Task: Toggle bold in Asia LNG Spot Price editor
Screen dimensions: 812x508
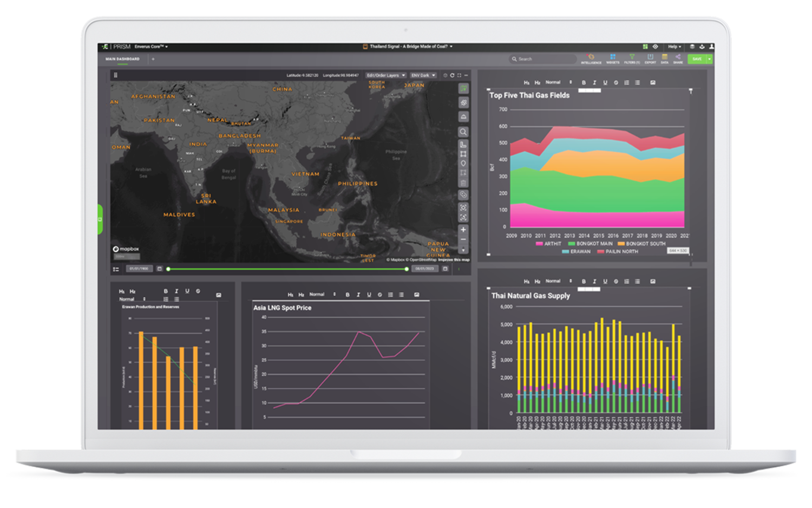Action: (348, 295)
